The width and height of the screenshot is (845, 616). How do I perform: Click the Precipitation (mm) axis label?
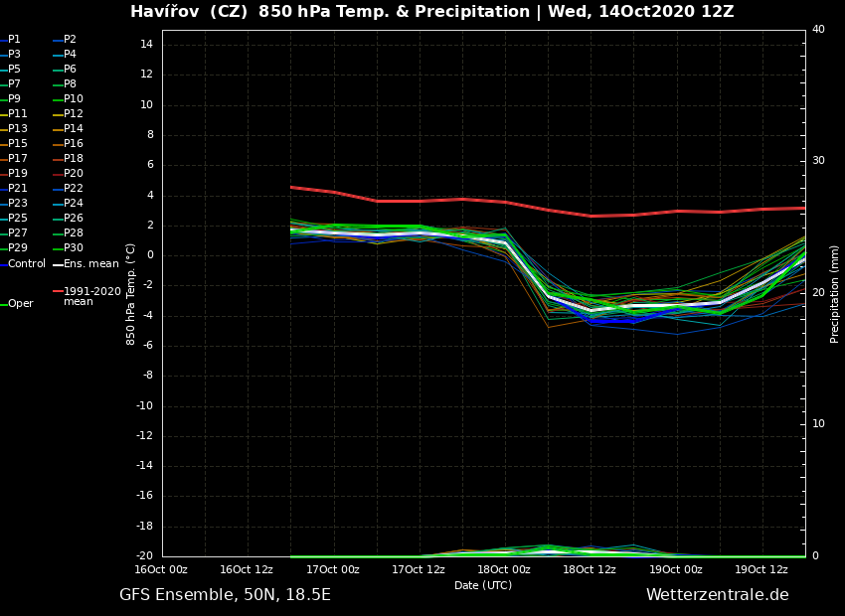tap(835, 293)
